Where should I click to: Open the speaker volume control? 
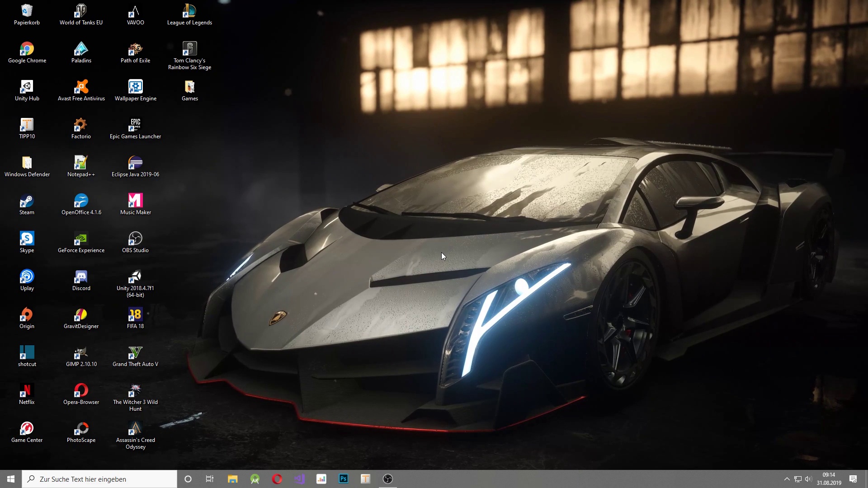[x=808, y=479]
